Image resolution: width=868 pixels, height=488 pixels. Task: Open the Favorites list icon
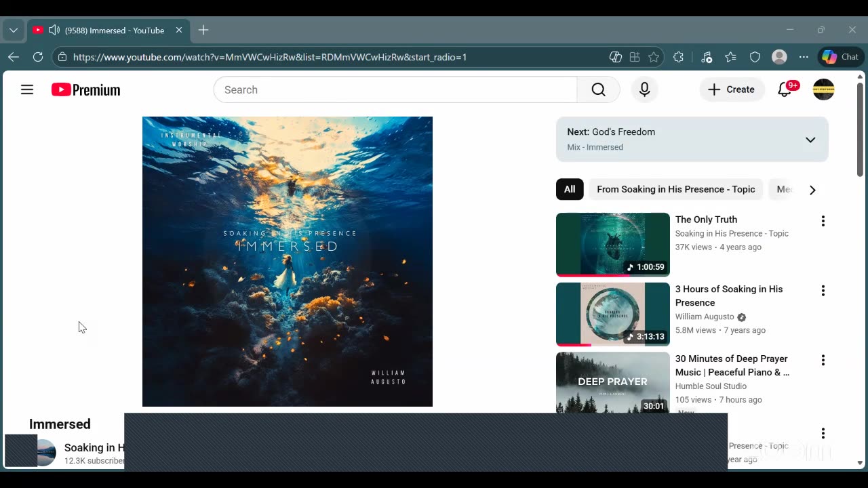[x=730, y=57]
